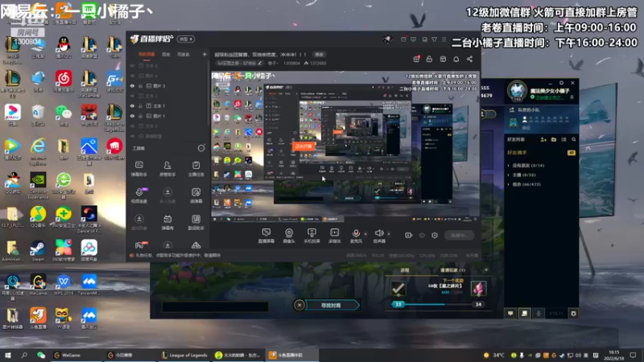Click LoL profile avatar in friends panel
Viewport: 644px width, 362px height.
tap(517, 90)
